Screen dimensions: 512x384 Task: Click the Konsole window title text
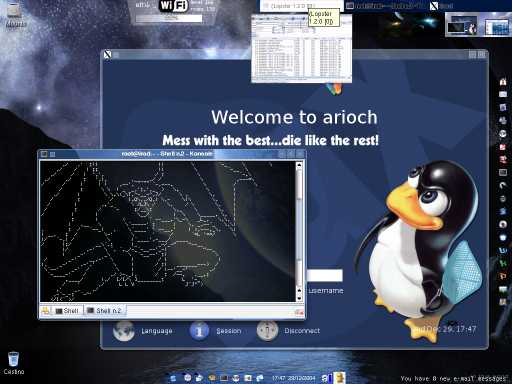(x=167, y=154)
